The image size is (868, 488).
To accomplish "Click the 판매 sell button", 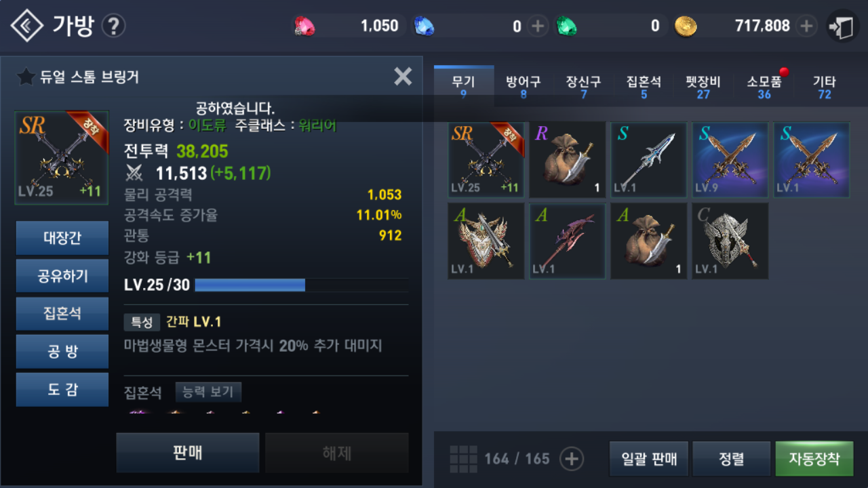I will (188, 453).
